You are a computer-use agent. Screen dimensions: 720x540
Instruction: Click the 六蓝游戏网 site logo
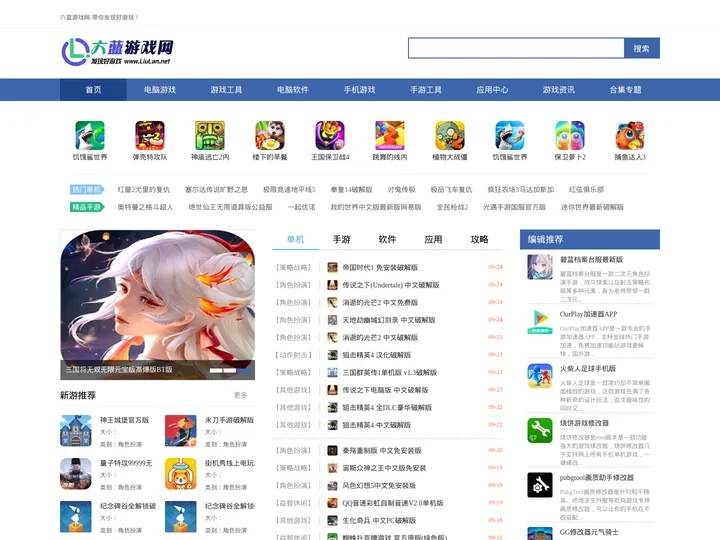pos(118,51)
